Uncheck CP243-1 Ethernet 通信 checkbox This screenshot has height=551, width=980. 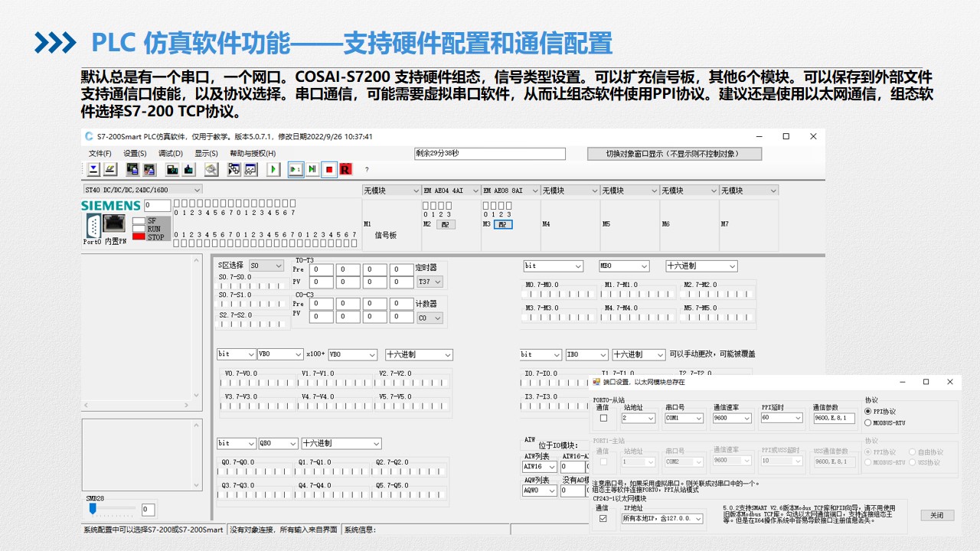[603, 518]
